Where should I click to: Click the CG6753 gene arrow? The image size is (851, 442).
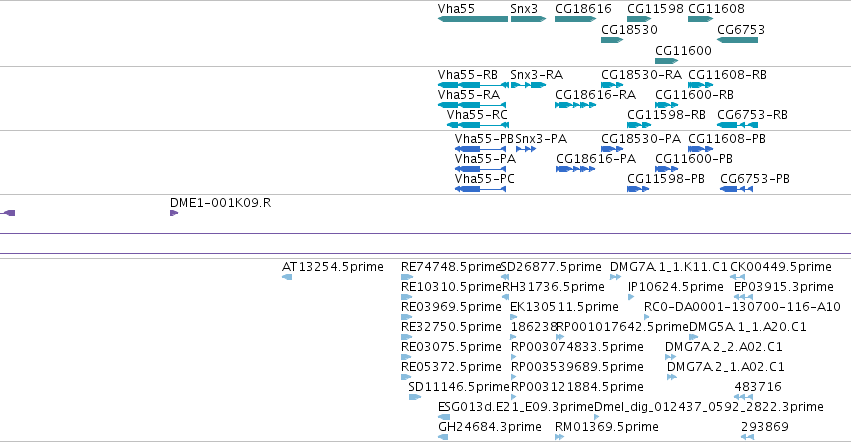(738, 40)
